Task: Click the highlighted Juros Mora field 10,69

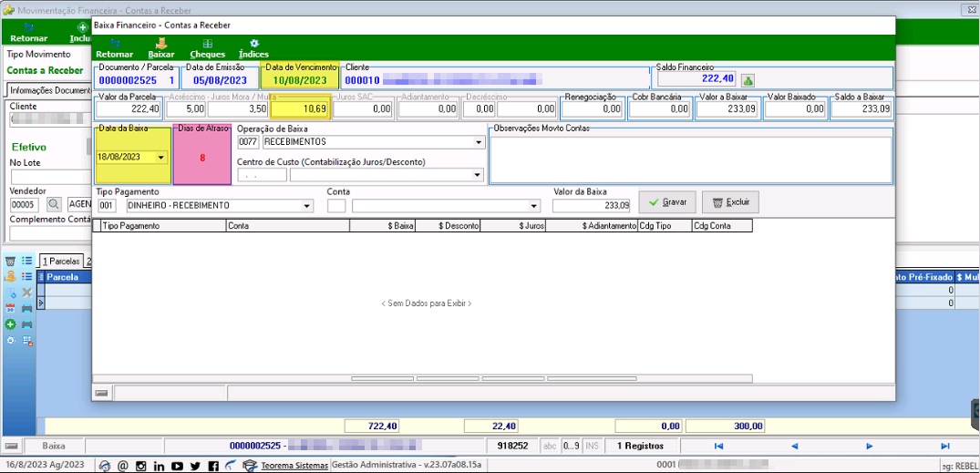Action: point(299,108)
